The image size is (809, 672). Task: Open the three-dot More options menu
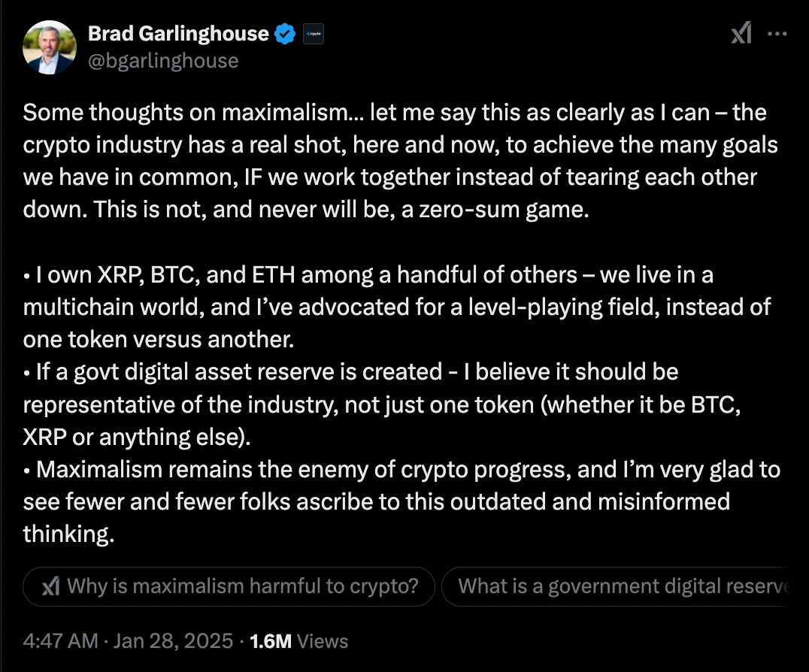(x=777, y=34)
